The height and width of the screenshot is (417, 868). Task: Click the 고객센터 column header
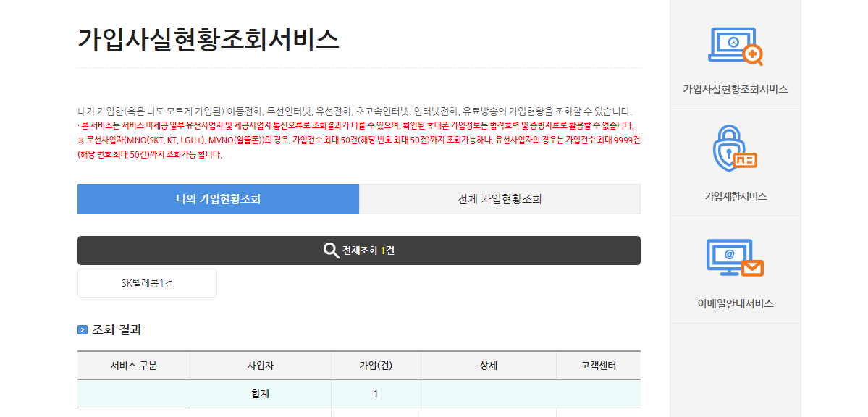tap(600, 366)
